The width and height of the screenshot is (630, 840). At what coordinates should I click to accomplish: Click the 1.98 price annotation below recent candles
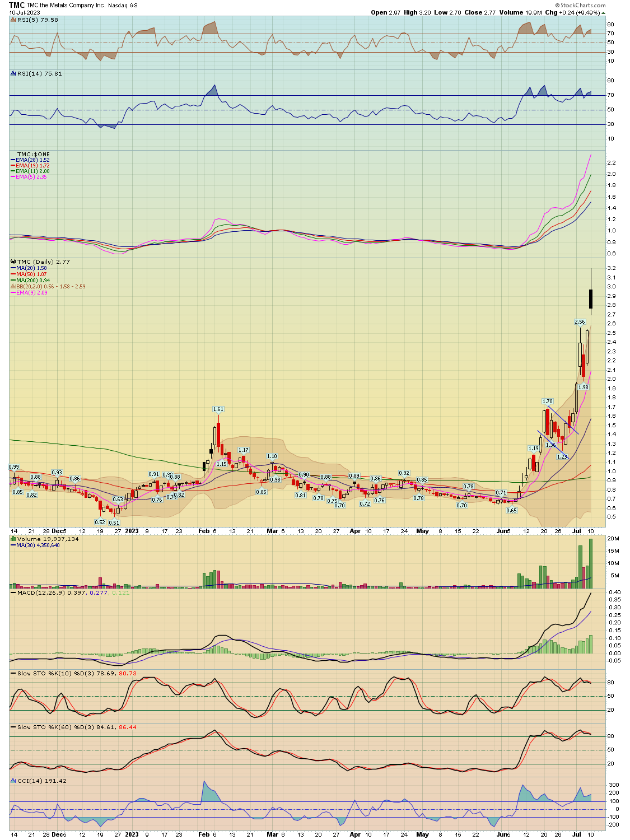coord(584,388)
